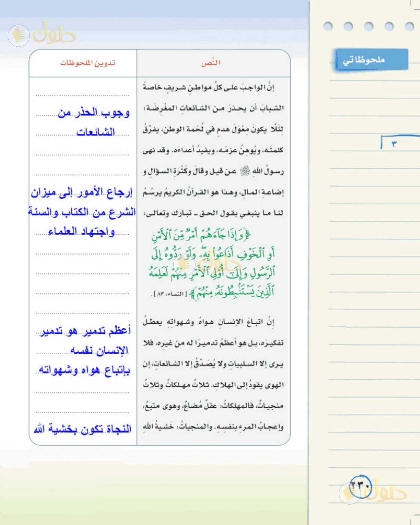Click the line 'رسول الله عن قيل وقال'

pyautogui.click(x=213, y=171)
